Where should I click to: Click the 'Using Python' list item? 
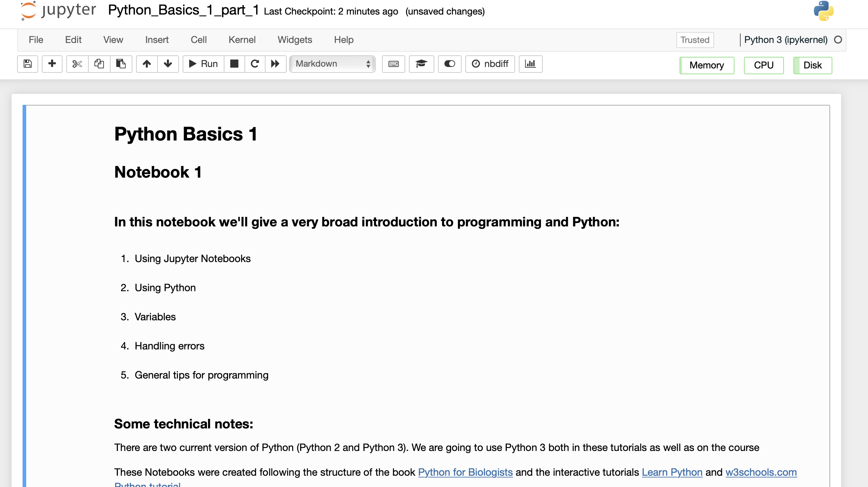point(165,288)
